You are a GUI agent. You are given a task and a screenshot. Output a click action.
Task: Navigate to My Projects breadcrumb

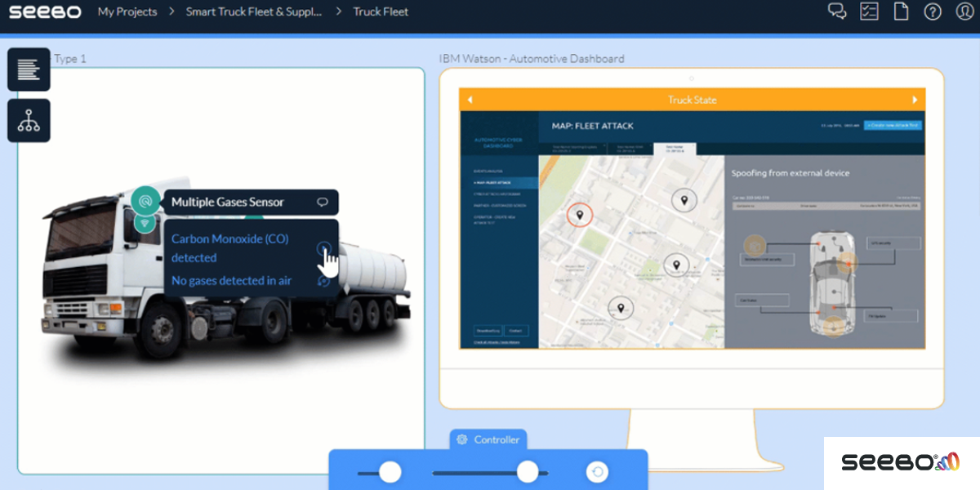[x=127, y=11]
